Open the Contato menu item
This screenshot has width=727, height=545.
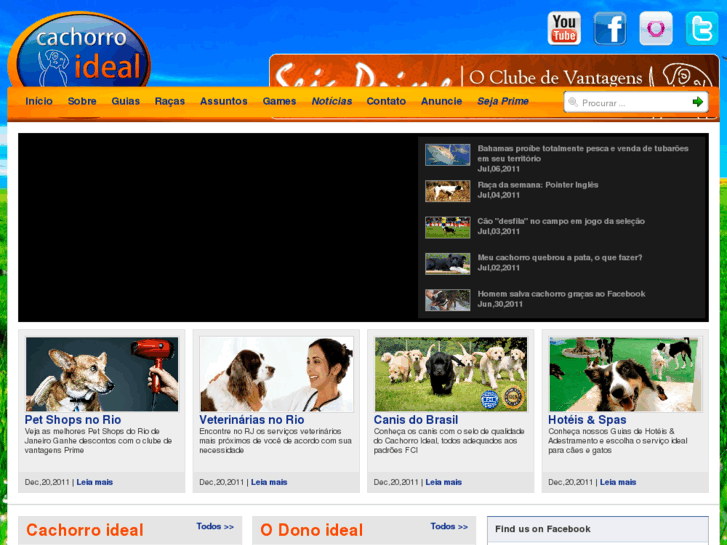click(386, 101)
